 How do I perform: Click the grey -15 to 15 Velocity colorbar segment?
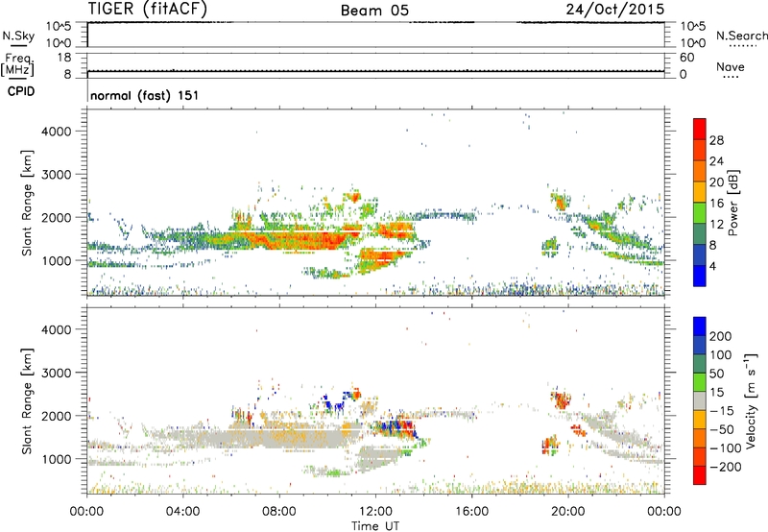click(700, 400)
